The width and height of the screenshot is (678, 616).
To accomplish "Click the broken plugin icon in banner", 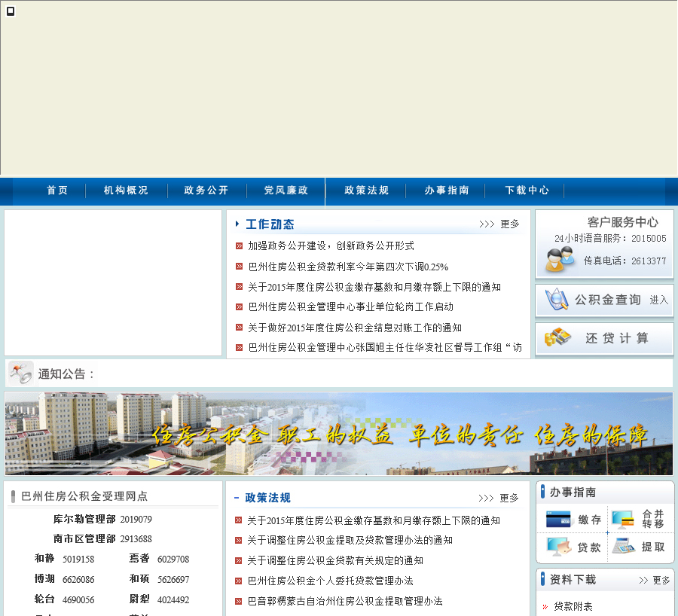I will (x=11, y=11).
